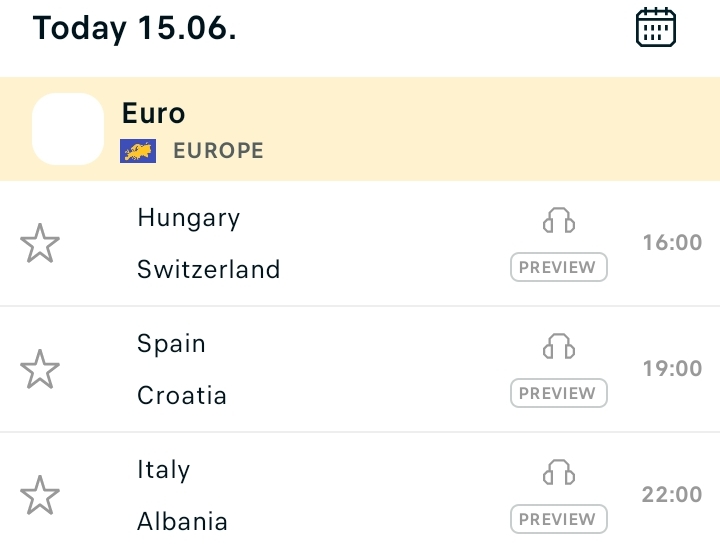Open audio commentary headphones for Spain match

(x=559, y=346)
